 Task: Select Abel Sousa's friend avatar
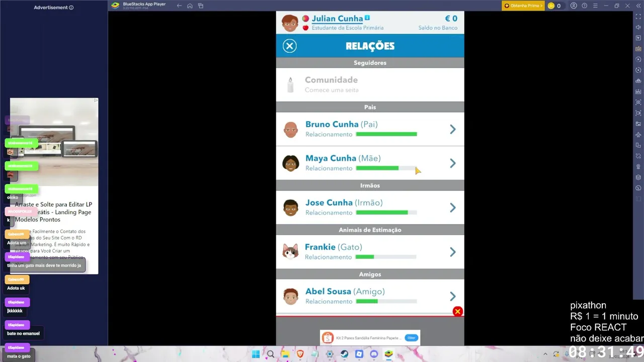[x=291, y=296]
